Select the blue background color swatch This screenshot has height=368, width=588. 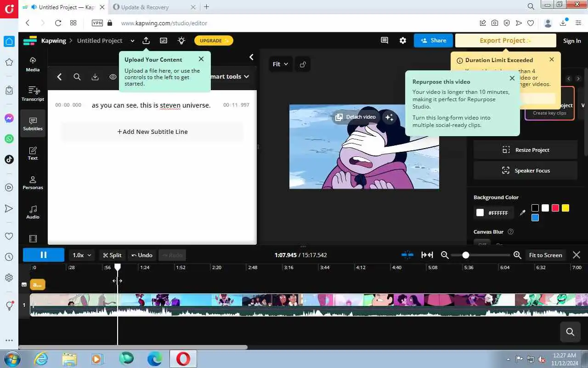pos(535,218)
